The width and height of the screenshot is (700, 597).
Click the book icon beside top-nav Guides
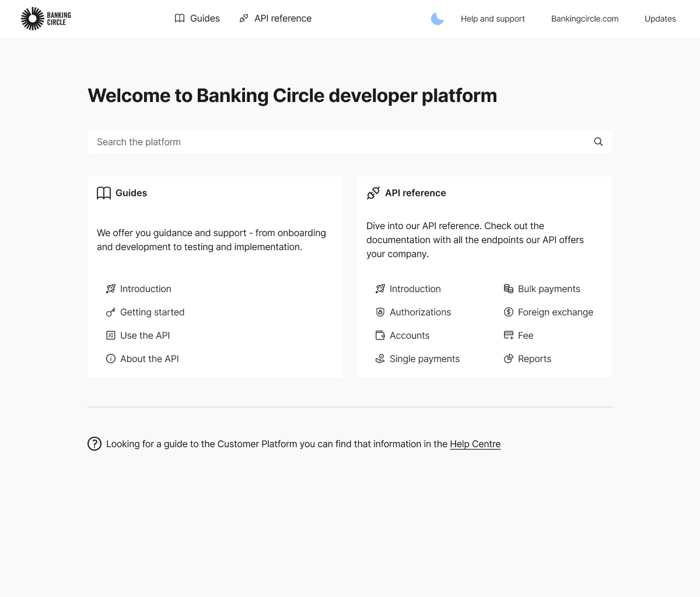(180, 19)
